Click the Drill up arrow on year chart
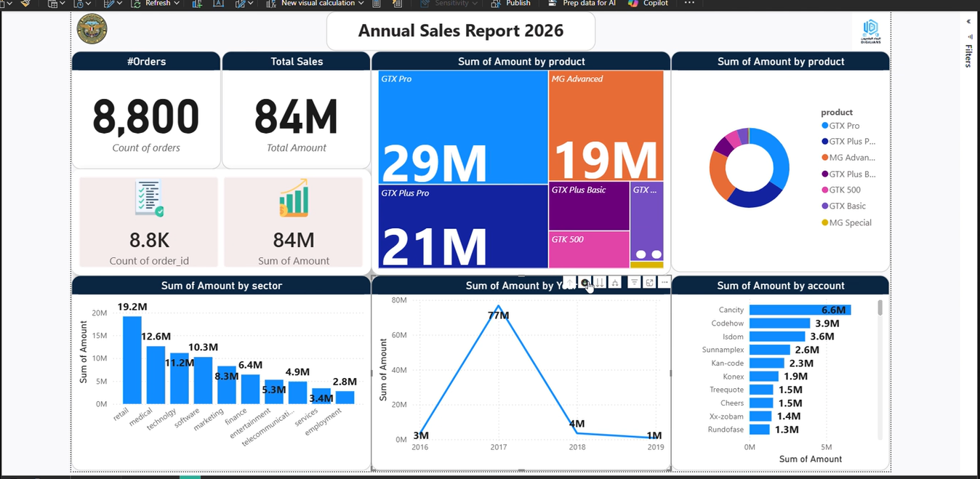Screen dimensions: 980x479 click(x=569, y=282)
